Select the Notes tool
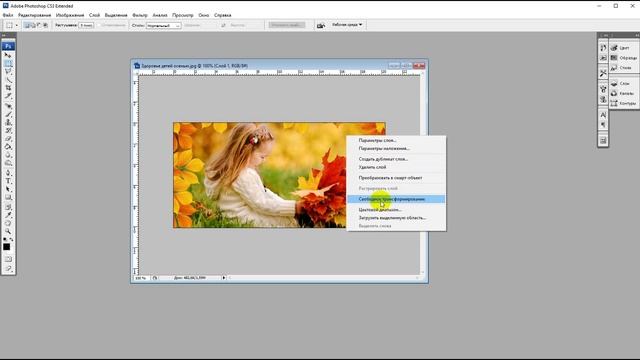This screenshot has height=360, width=640. coord(8,207)
